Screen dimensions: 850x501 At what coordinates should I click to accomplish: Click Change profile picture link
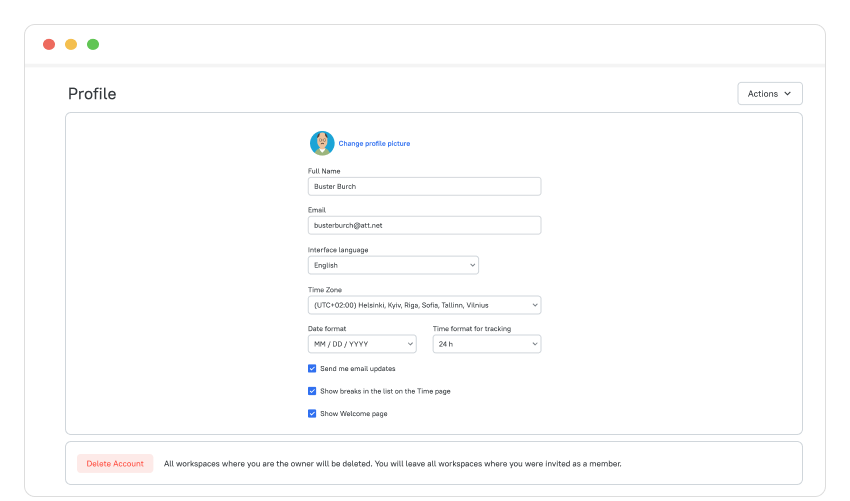tap(374, 144)
